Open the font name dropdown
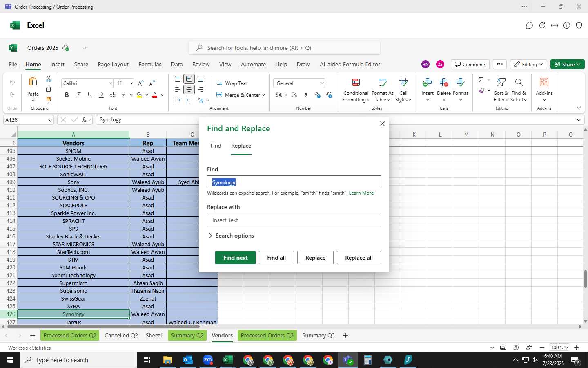 point(111,83)
